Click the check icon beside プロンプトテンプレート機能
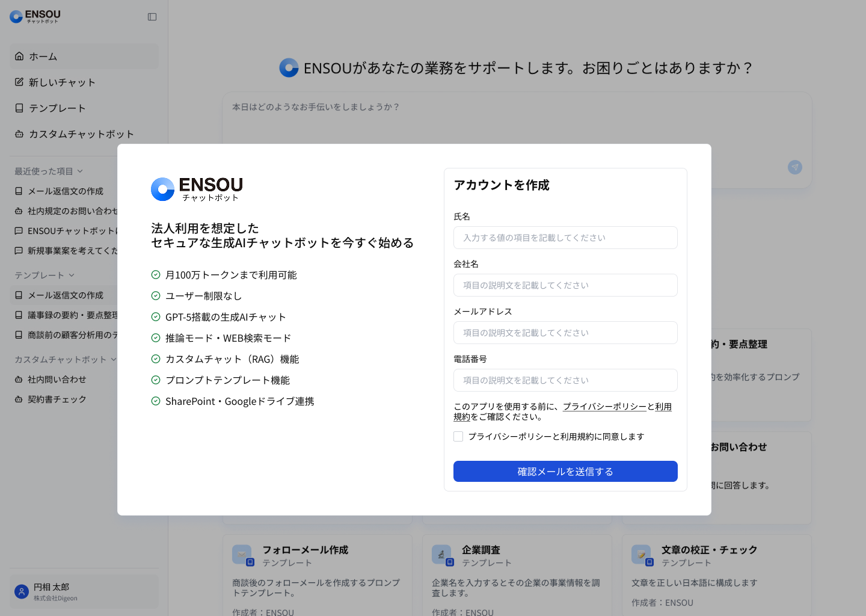The height and width of the screenshot is (616, 866). pyautogui.click(x=156, y=380)
